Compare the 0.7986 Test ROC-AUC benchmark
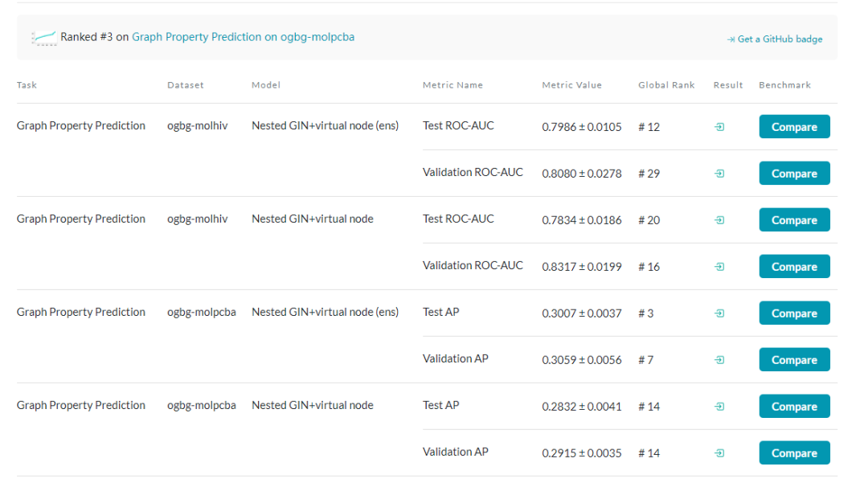Viewport: 868px width, 483px height. pyautogui.click(x=794, y=127)
